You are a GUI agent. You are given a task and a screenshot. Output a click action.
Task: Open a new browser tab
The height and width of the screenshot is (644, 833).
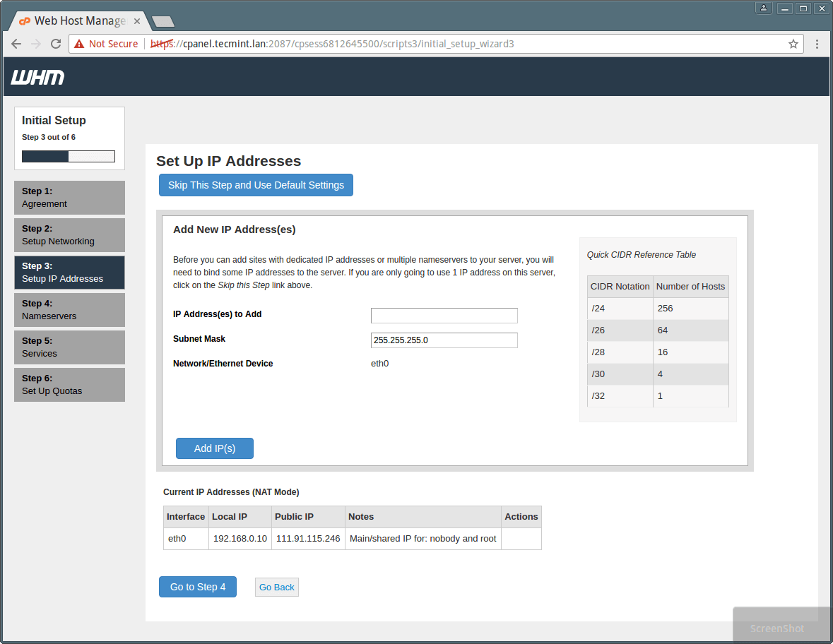163,21
